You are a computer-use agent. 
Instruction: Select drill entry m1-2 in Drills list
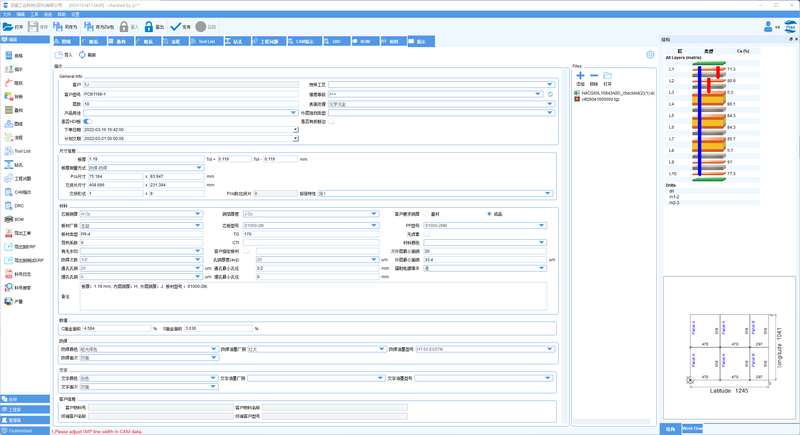[x=674, y=197]
